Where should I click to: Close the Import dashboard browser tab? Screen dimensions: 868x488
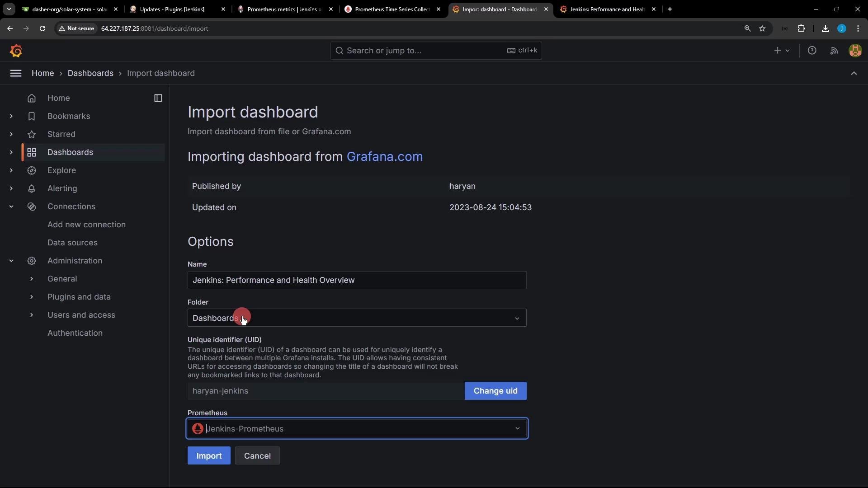[546, 9]
